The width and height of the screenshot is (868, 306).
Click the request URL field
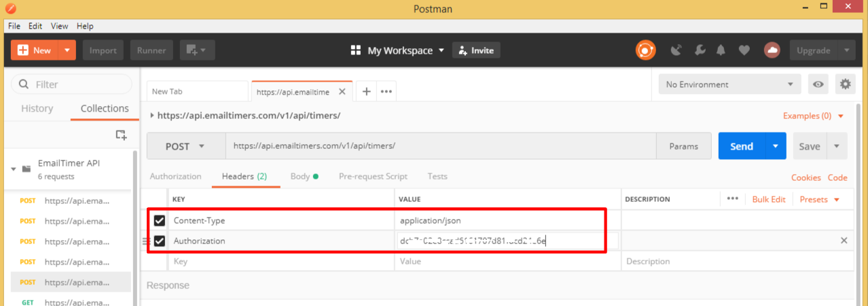pos(441,146)
